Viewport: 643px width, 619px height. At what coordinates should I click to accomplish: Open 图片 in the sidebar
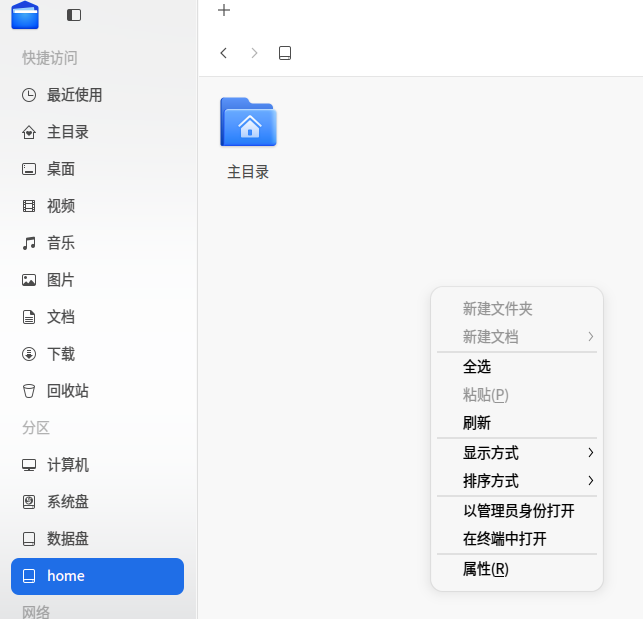98,280
